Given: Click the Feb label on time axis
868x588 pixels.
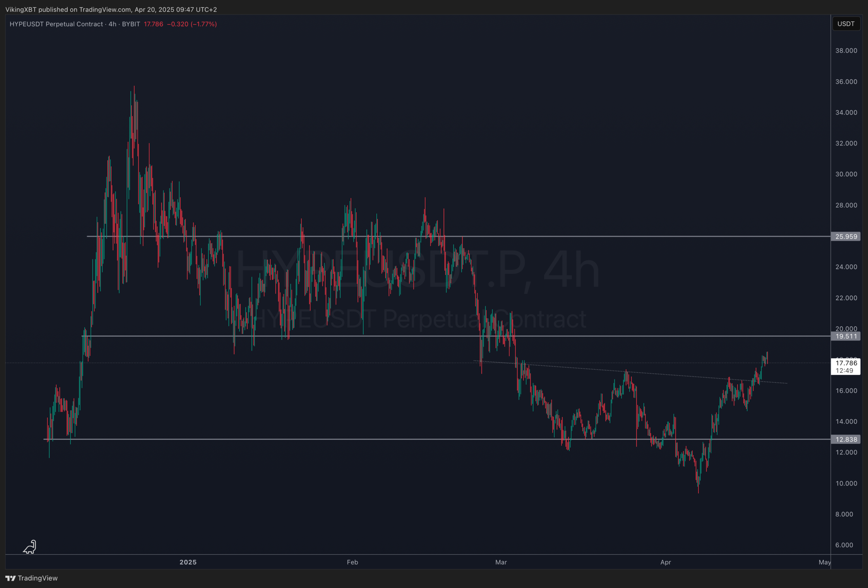Looking at the screenshot, I should [352, 562].
